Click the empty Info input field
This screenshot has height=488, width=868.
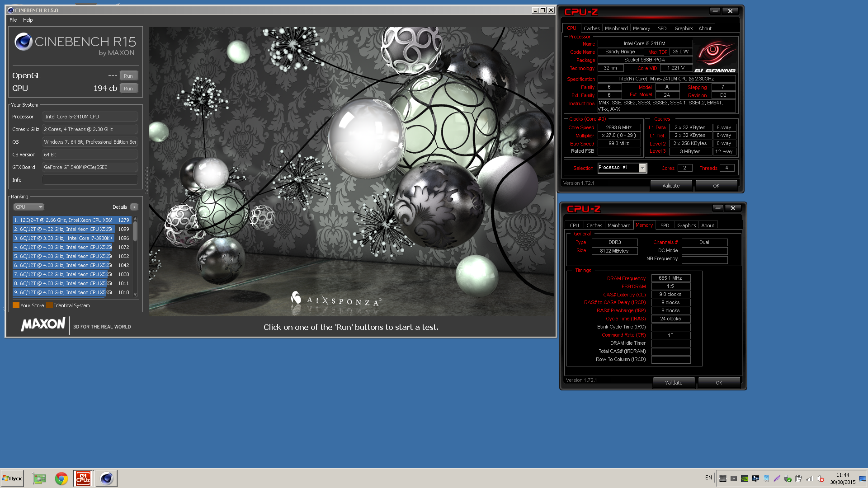(90, 180)
